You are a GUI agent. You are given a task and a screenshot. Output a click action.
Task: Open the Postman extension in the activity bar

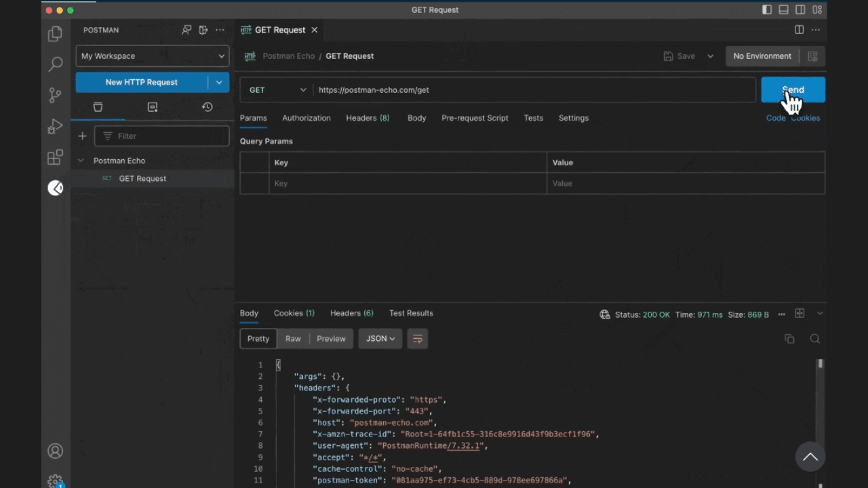(55, 188)
